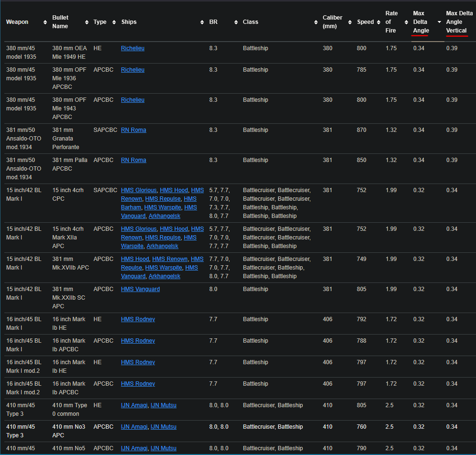Image resolution: width=476 pixels, height=455 pixels.
Task: Open HMS Glorious link in Mark XIIa APC row
Action: click(139, 229)
